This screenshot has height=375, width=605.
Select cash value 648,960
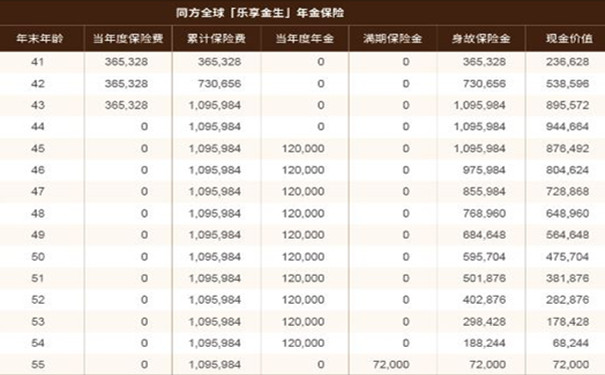[x=568, y=213]
